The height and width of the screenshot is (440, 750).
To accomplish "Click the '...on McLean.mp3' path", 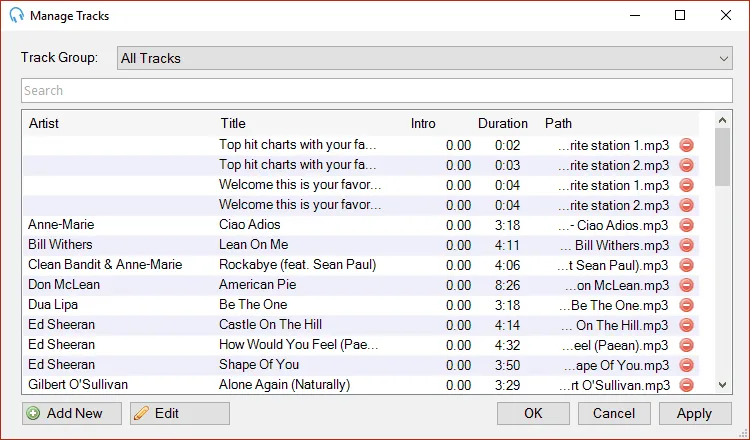I will click(x=617, y=286).
